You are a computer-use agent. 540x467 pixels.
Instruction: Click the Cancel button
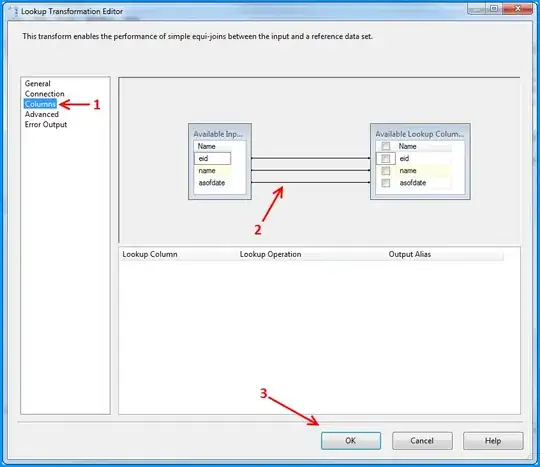[422, 441]
